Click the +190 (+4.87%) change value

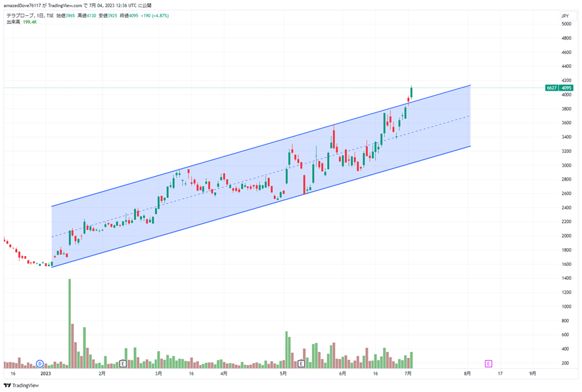(155, 16)
